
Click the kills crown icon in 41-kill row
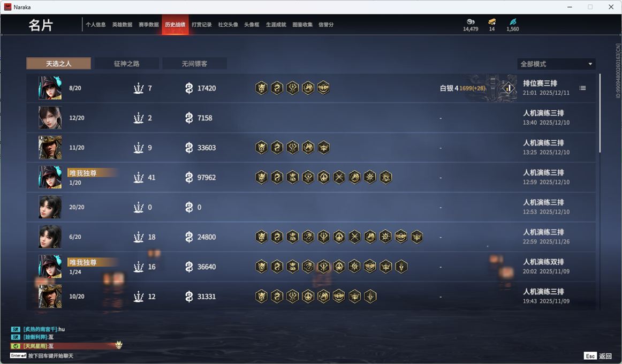(x=139, y=177)
